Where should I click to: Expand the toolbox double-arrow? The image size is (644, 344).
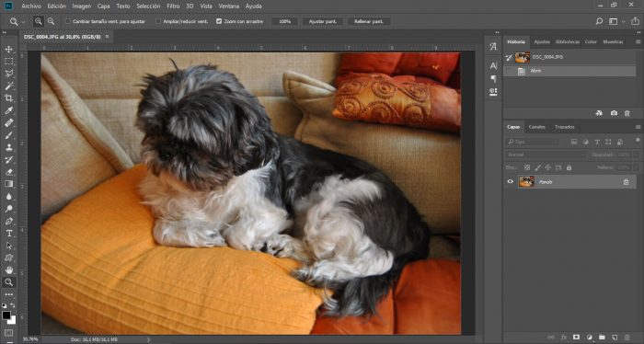(5, 32)
